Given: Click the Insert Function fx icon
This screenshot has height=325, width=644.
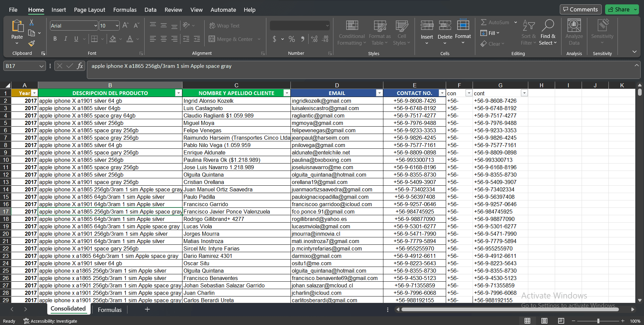Looking at the screenshot, I should 80,66.
